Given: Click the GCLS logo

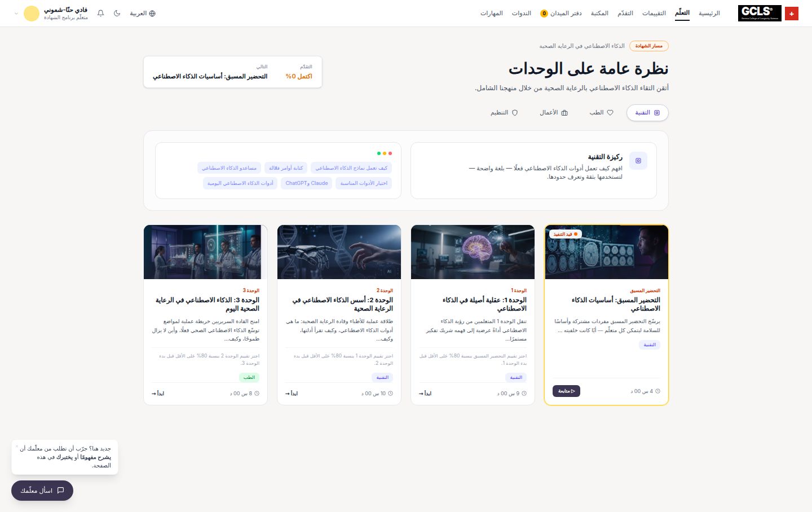Looking at the screenshot, I should (x=760, y=14).
